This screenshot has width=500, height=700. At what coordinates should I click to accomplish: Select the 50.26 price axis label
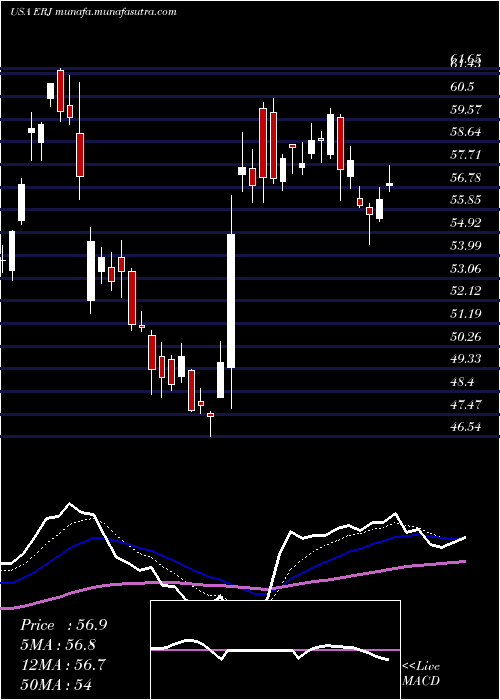point(466,336)
